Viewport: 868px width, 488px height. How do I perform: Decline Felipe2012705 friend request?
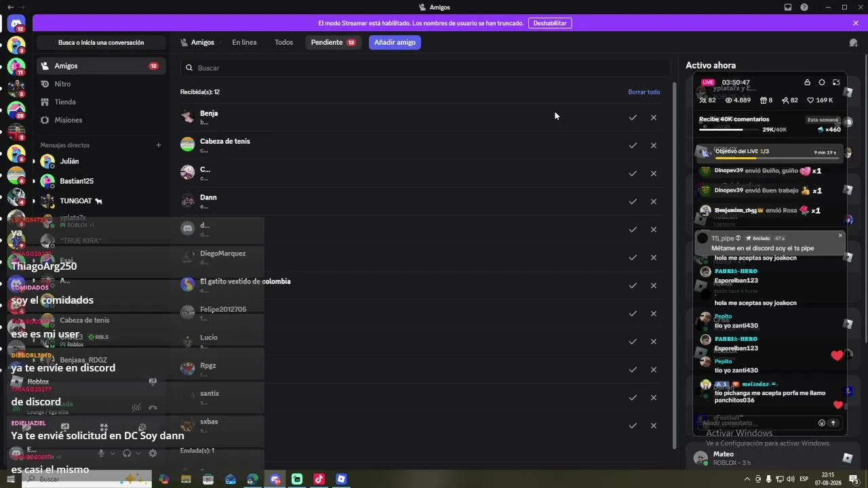point(654,314)
